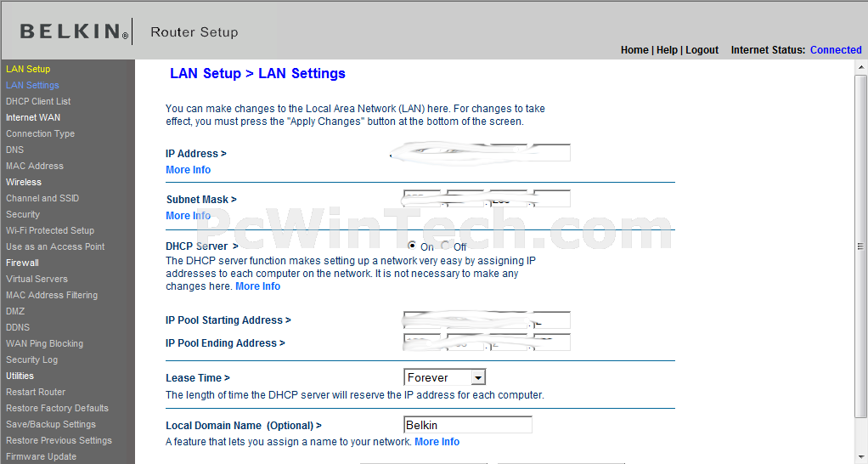Open the DHCP Client List page
The image size is (868, 464).
(x=38, y=101)
